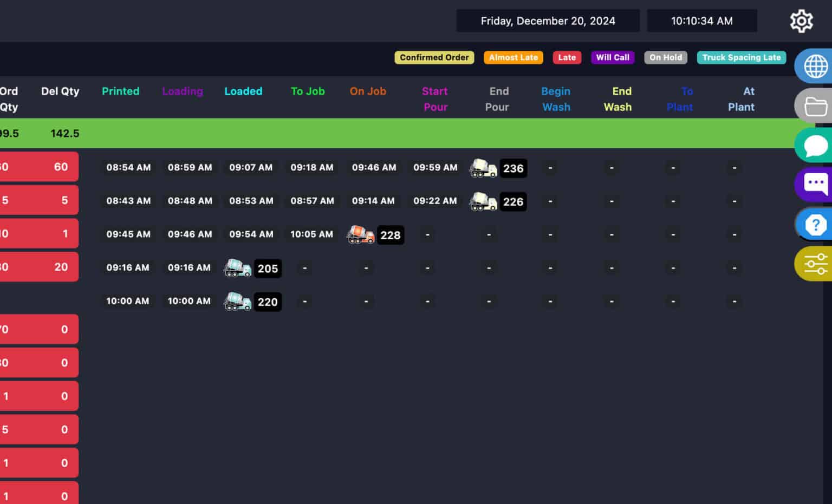Open the help section
832x504 pixels.
pyautogui.click(x=815, y=224)
